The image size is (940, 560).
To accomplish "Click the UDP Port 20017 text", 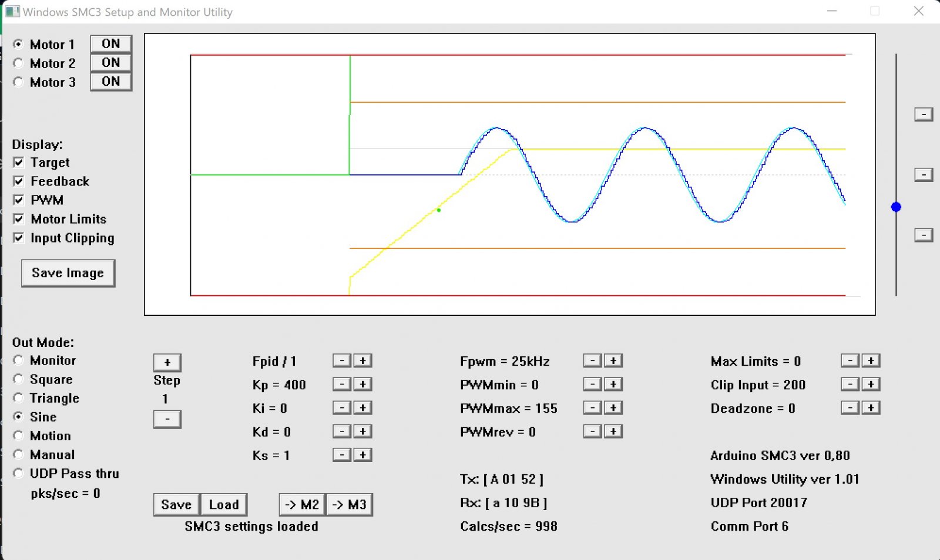I will pos(759,502).
